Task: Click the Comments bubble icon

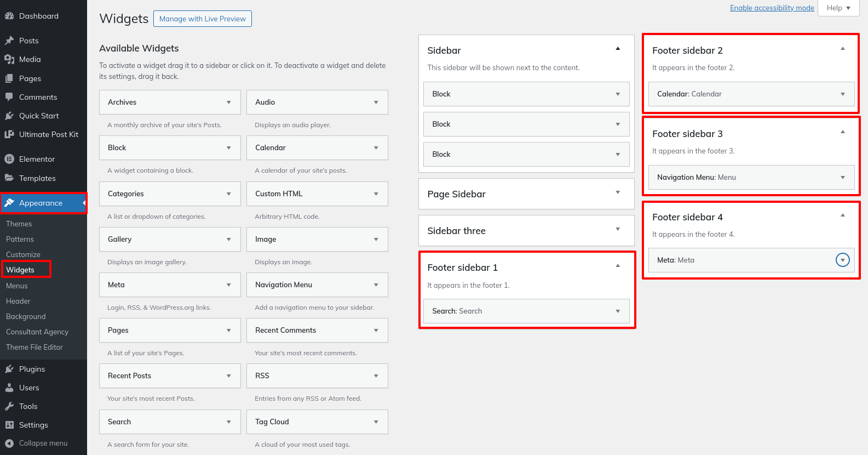Action: pyautogui.click(x=9, y=97)
